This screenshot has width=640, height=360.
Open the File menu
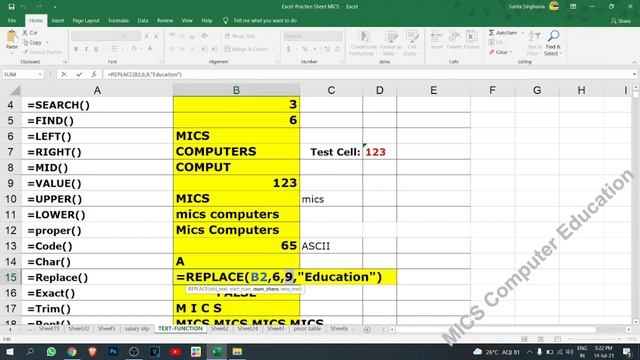(12, 20)
